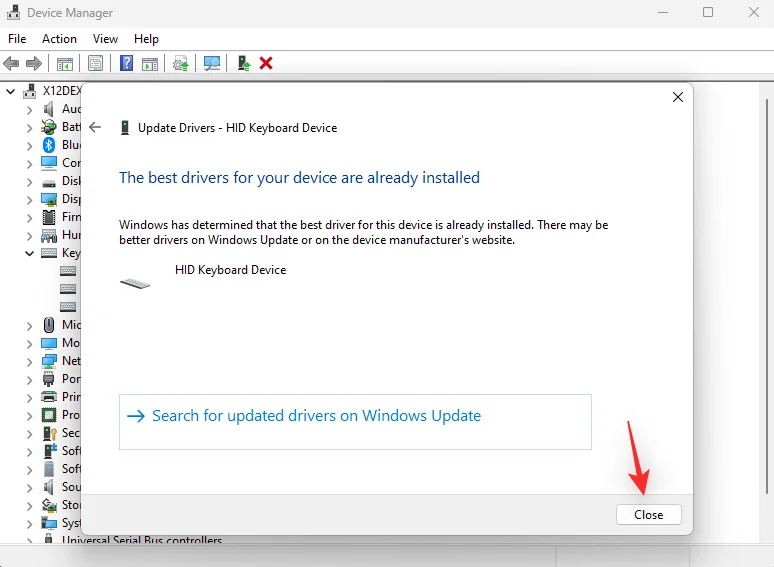Expand the System devices tree node
774x567 pixels.
pyautogui.click(x=29, y=524)
